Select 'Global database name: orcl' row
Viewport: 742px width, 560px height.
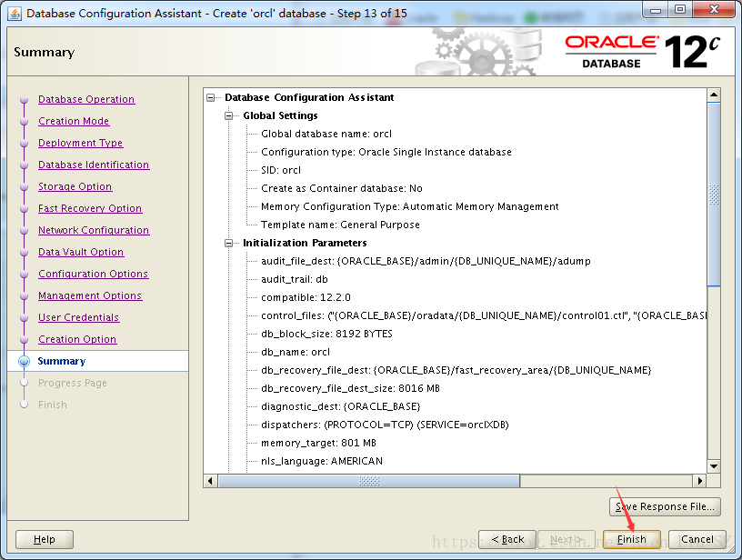pyautogui.click(x=326, y=134)
